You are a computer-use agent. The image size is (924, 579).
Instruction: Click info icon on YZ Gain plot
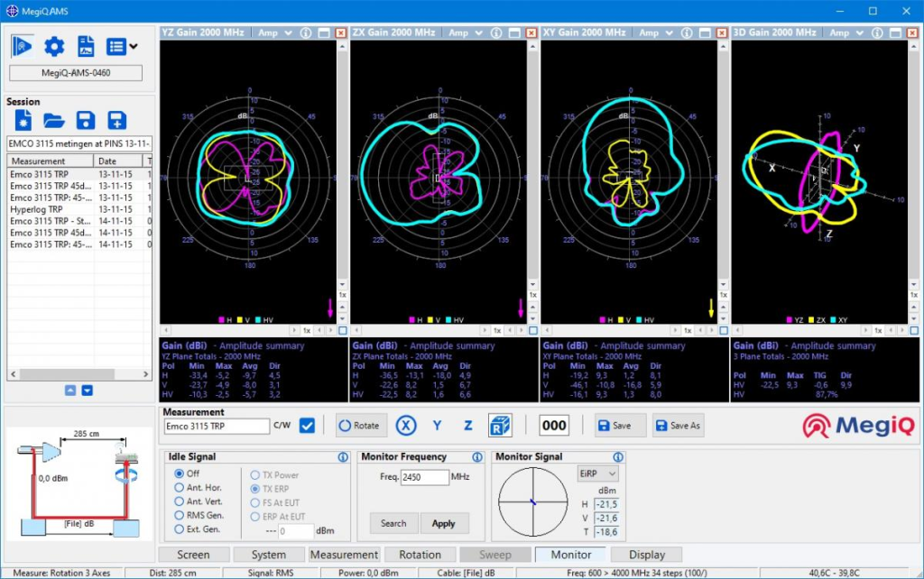coord(305,32)
